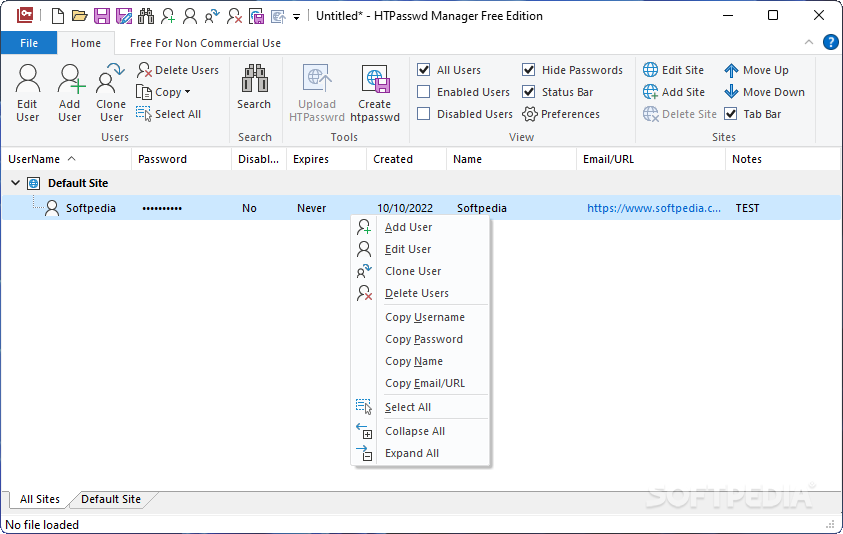The height and width of the screenshot is (534, 843).
Task: Click the blue help question mark icon
Action: pos(831,42)
